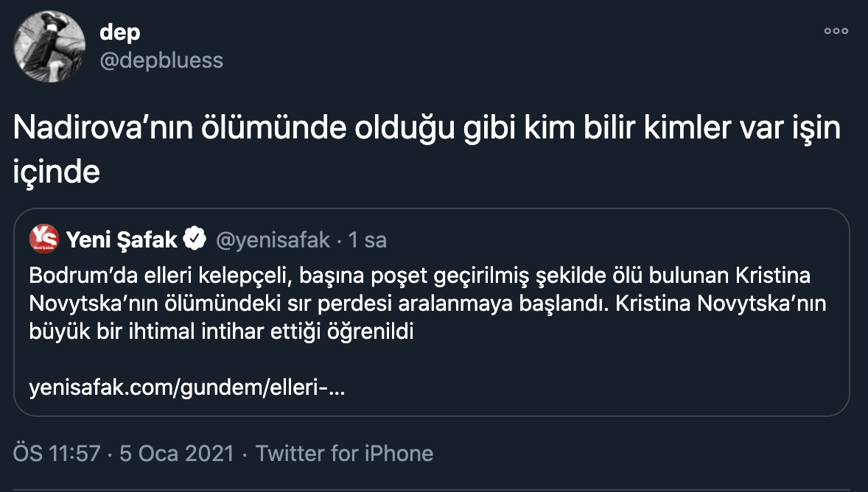Click the ÖS 11:57 · 5 Oca 2021 timestamp
868x492 pixels.
118,453
